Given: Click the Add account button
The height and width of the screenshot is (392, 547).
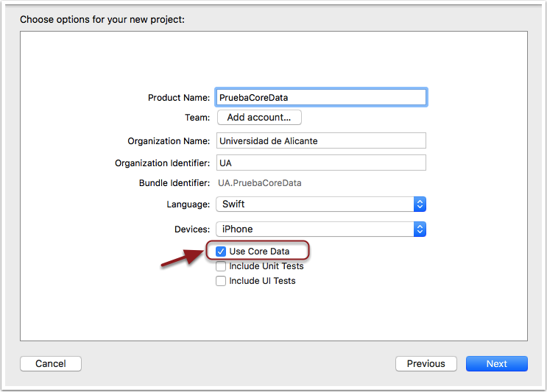Looking at the screenshot, I should tap(259, 117).
